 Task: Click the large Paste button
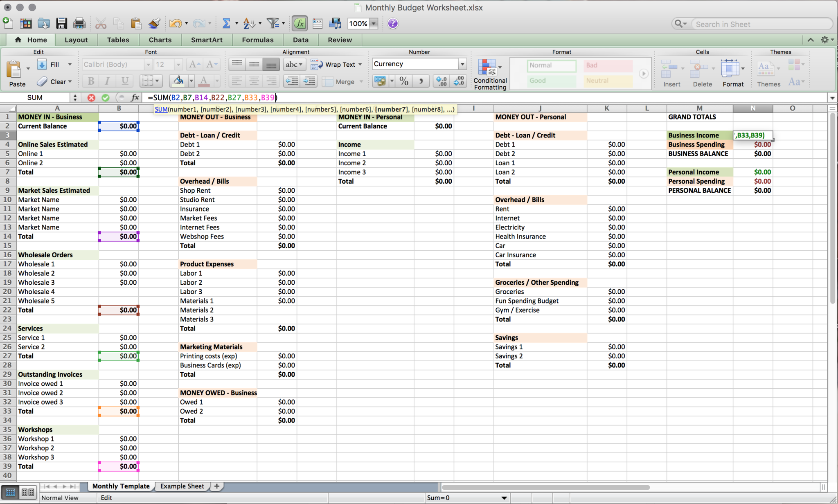(x=17, y=73)
